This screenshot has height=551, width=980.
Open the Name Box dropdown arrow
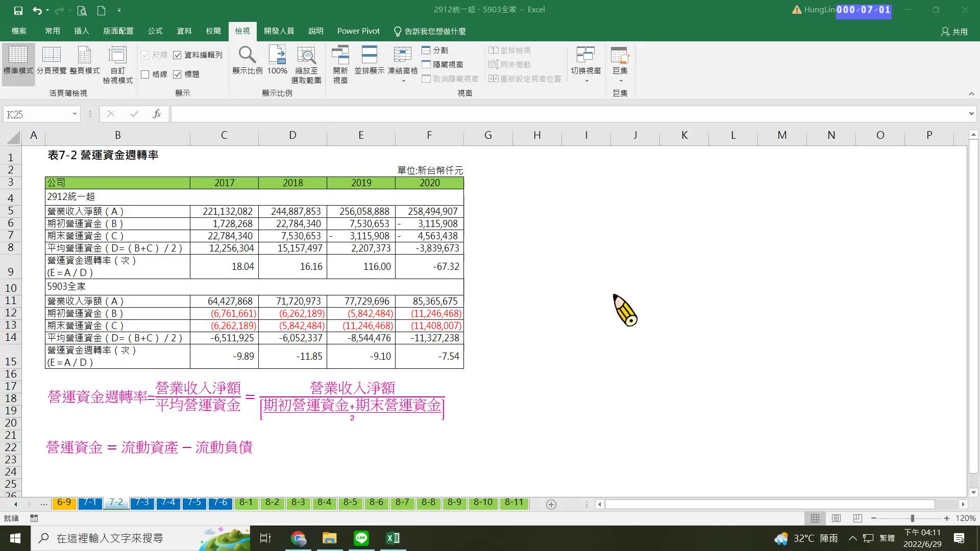coord(75,114)
